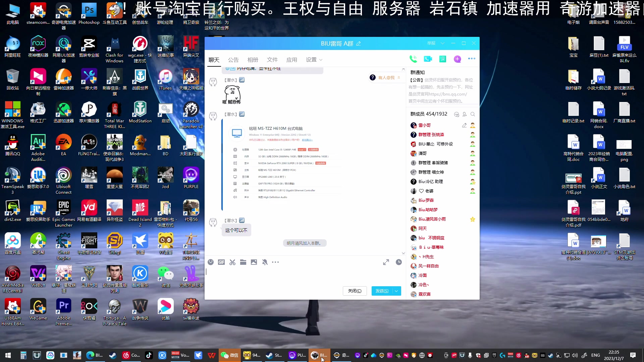
Task: Start a voice call from the group header
Action: [413, 59]
